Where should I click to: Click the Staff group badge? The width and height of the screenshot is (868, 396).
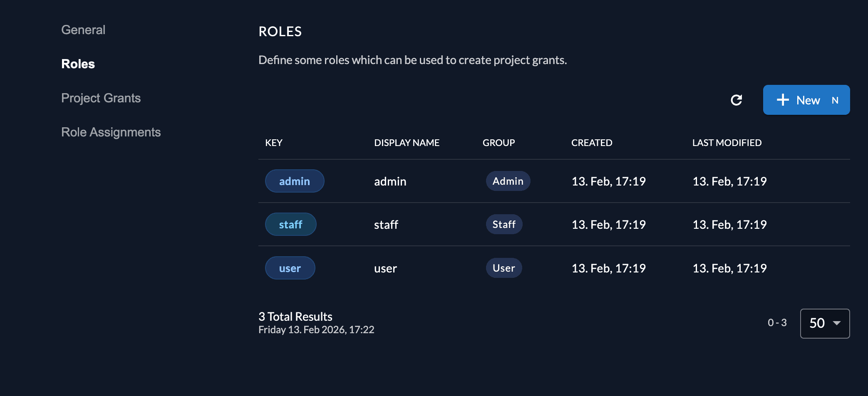[504, 224]
